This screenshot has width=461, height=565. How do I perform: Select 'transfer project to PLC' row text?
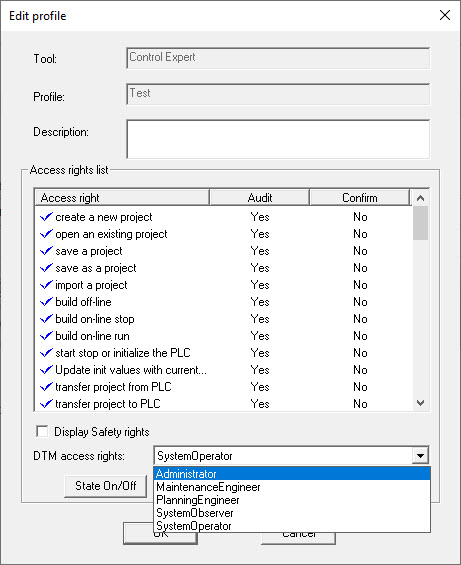(107, 404)
